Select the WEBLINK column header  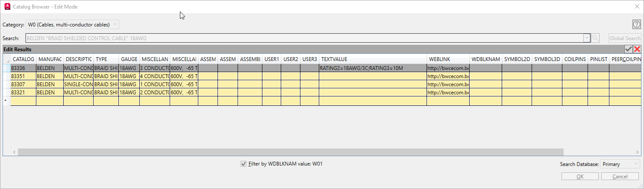(448, 59)
